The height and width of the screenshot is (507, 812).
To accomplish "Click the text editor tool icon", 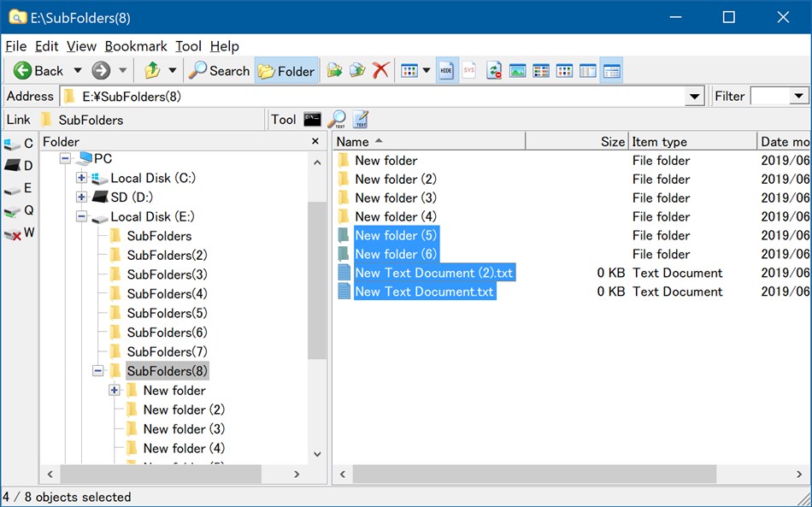I will click(x=361, y=120).
